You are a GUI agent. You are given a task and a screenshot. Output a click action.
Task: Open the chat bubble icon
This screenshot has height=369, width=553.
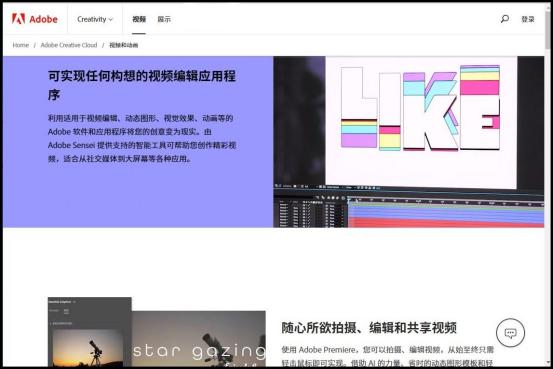tap(510, 333)
